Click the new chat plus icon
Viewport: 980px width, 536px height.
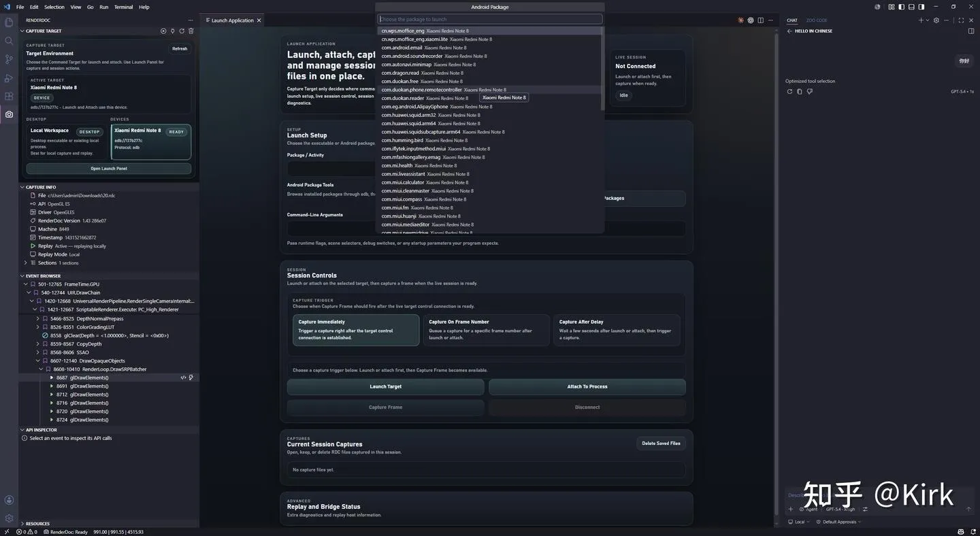coord(921,20)
